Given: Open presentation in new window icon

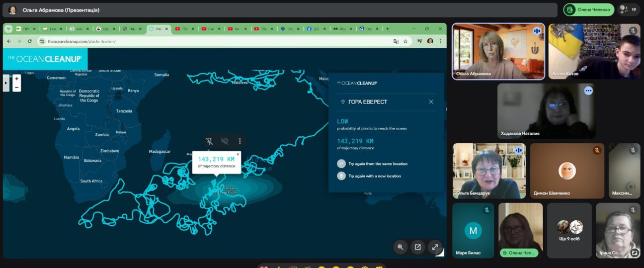Looking at the screenshot, I should (x=418, y=247).
